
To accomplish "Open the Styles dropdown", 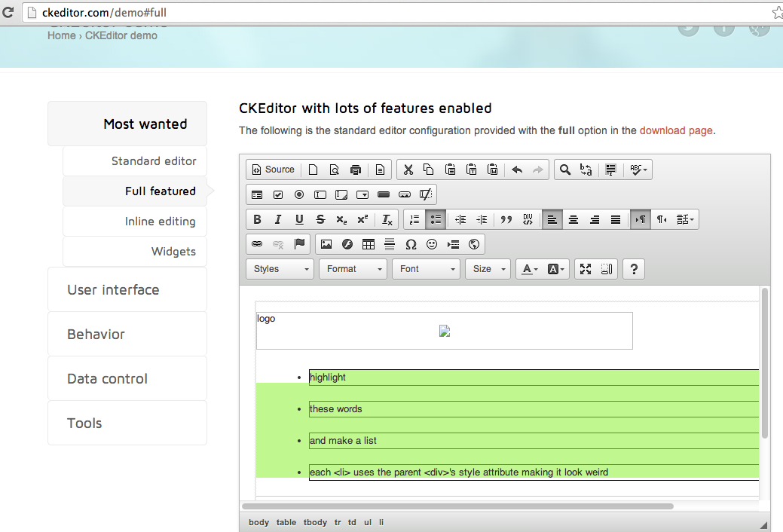I will tap(280, 269).
